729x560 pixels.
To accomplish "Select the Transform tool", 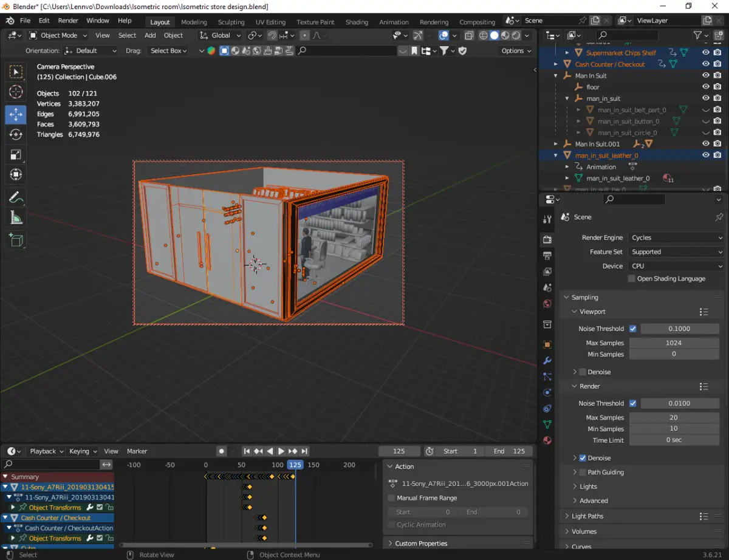I will coord(16,174).
